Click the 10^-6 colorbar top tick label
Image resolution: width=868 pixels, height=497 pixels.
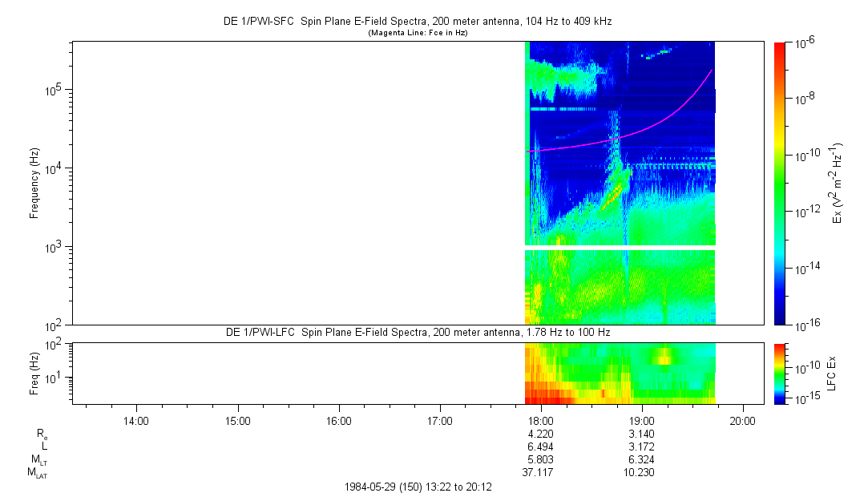805,42
